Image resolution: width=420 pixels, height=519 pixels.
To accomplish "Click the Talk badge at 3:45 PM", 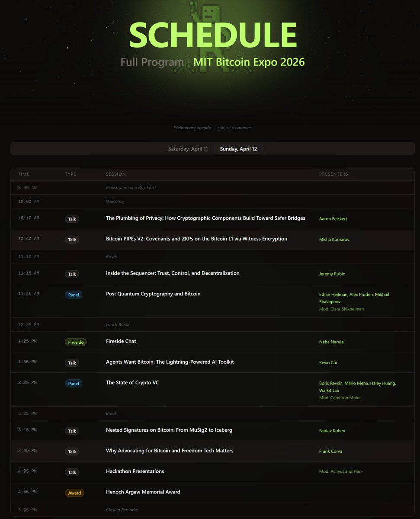I will pyautogui.click(x=72, y=452).
